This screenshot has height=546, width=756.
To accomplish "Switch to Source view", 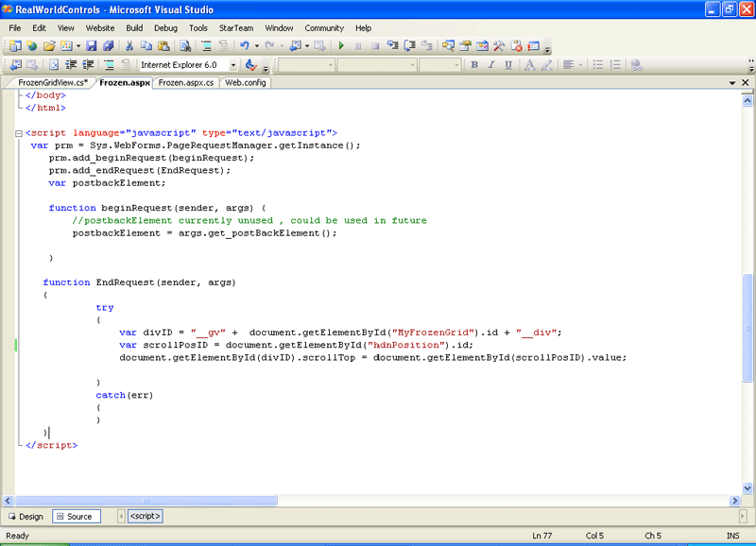I will (77, 516).
